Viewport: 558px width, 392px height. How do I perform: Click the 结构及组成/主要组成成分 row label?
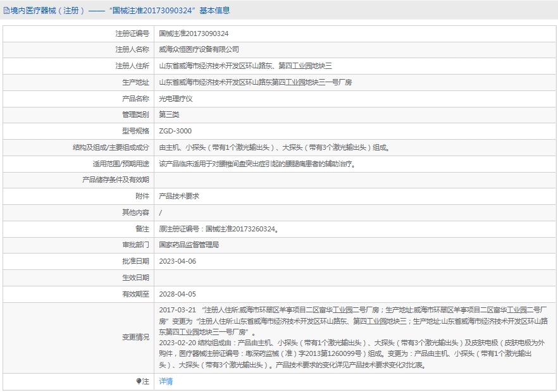(x=111, y=147)
